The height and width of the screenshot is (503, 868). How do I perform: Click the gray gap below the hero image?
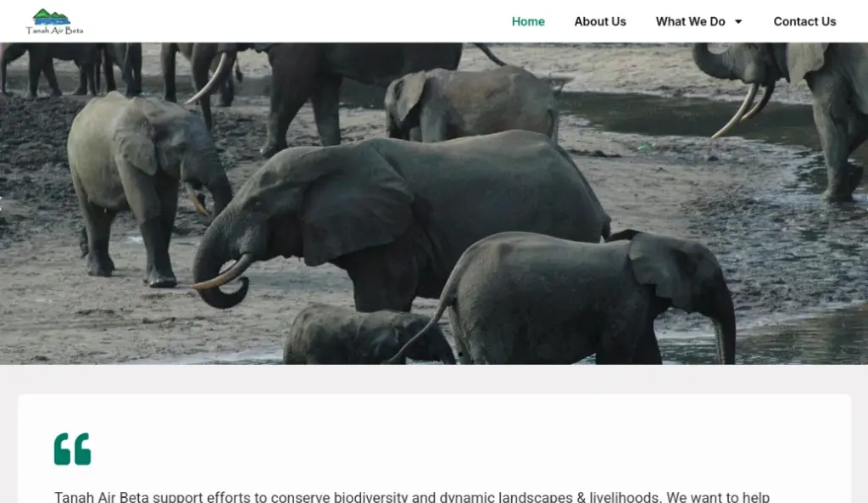[x=434, y=379]
